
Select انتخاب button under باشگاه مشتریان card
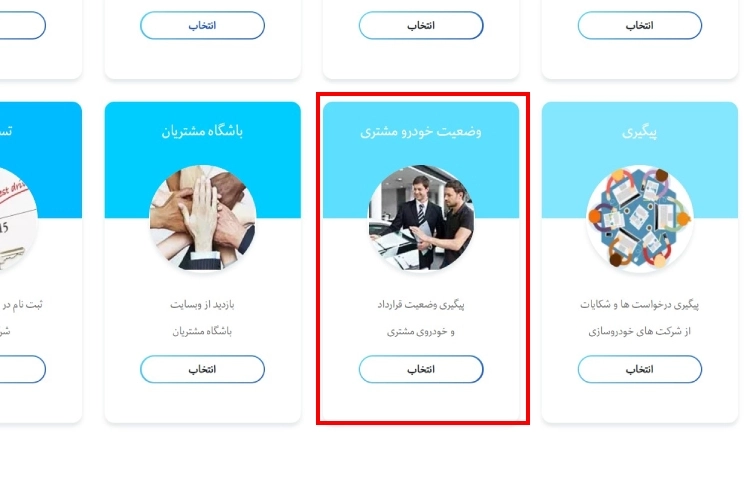202,369
